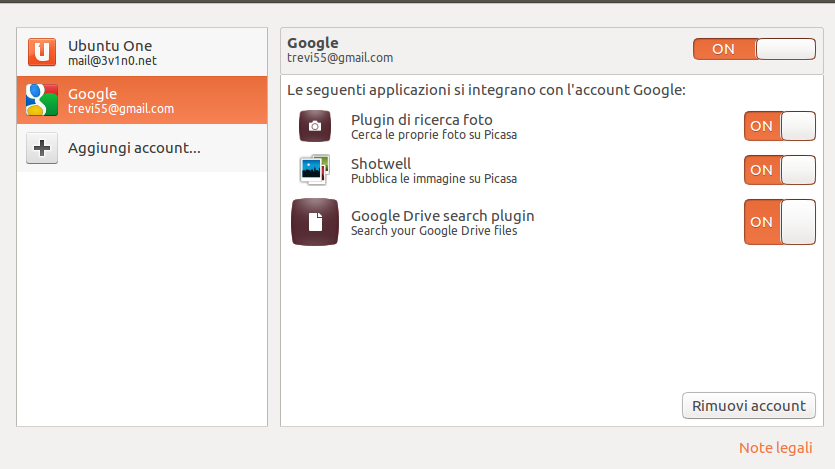
Task: Turn off Plugin di ricerca foto switch
Action: click(779, 126)
